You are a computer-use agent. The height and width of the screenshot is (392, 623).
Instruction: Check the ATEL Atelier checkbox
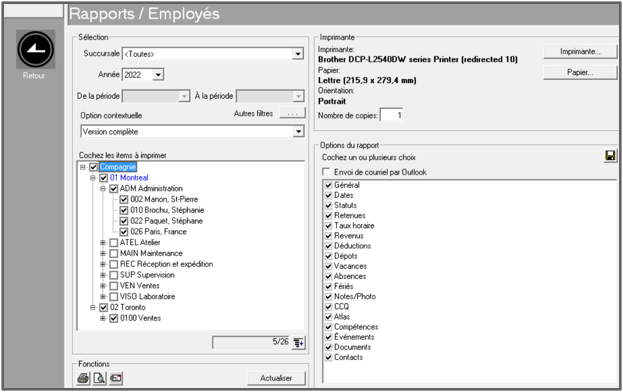(x=114, y=243)
